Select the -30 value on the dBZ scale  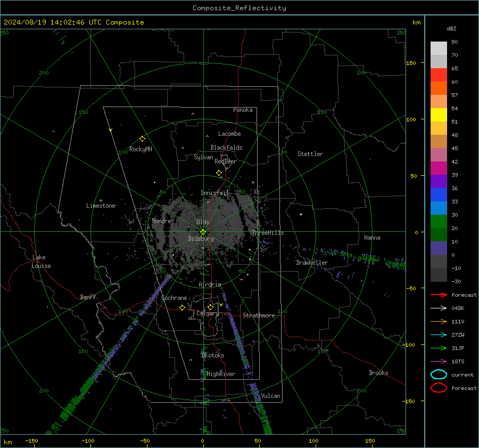(456, 281)
